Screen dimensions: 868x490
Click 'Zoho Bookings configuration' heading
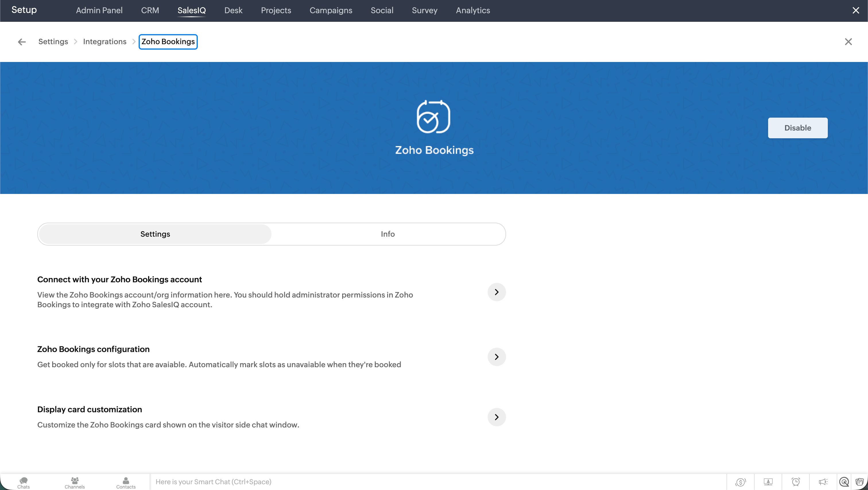click(x=93, y=349)
